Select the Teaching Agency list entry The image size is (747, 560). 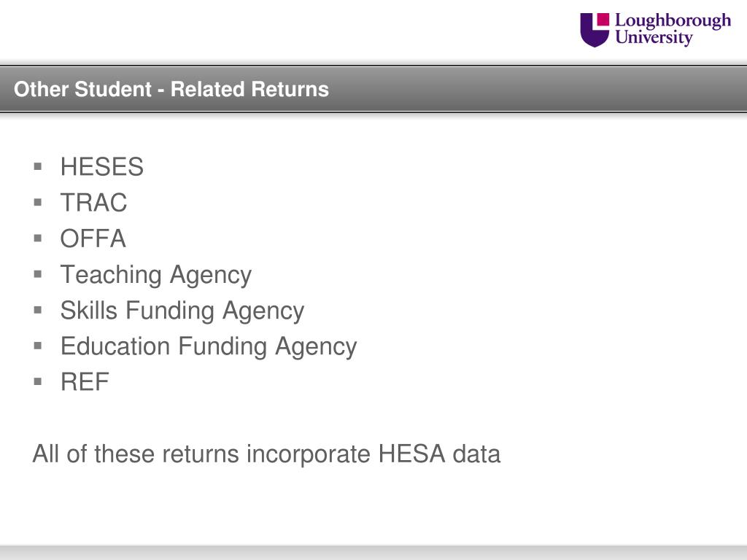pyautogui.click(x=156, y=275)
